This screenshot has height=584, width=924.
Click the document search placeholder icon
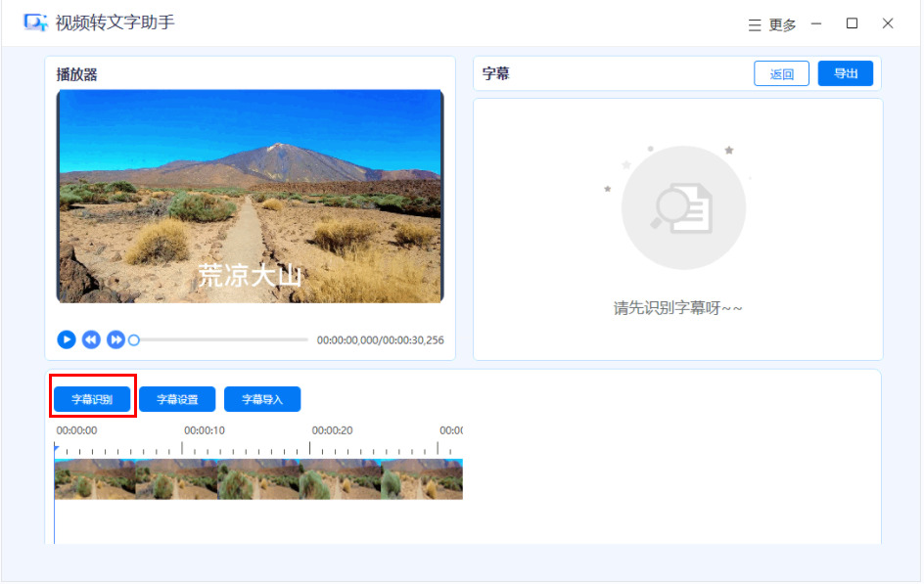tap(683, 207)
